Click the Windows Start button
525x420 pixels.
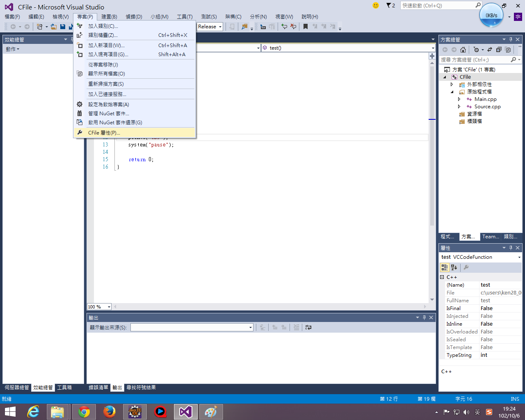(x=10, y=412)
